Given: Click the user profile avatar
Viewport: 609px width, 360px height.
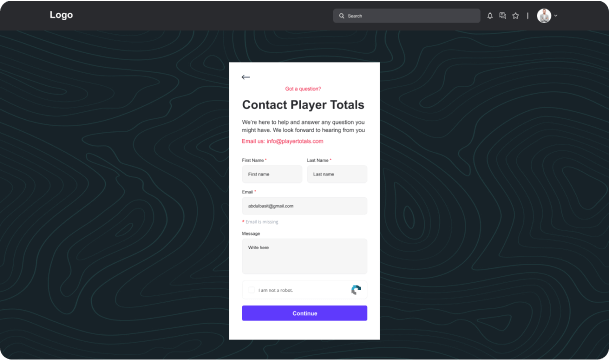Looking at the screenshot, I should (x=544, y=16).
